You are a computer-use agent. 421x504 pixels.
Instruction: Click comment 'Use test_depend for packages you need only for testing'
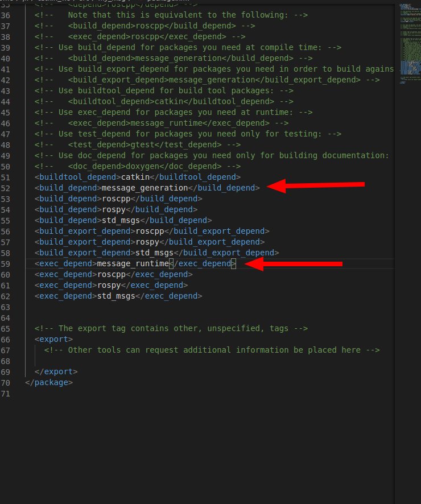(x=188, y=134)
